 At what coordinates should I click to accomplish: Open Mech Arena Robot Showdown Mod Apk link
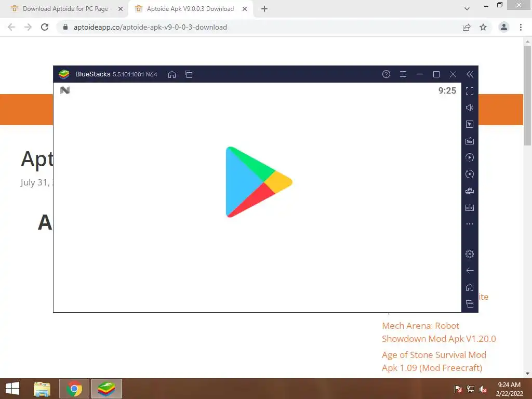[x=438, y=332]
